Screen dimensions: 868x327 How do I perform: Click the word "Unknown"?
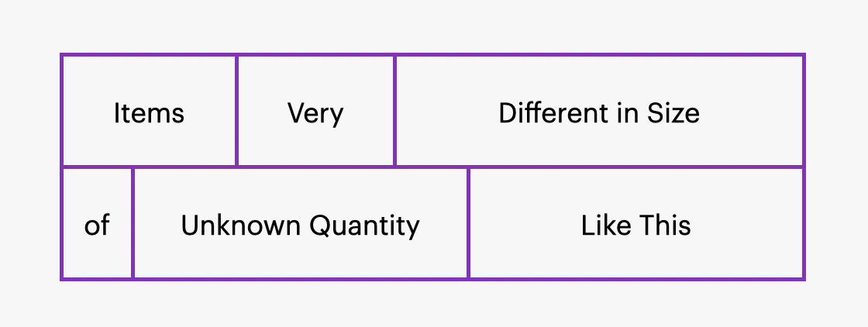point(241,225)
